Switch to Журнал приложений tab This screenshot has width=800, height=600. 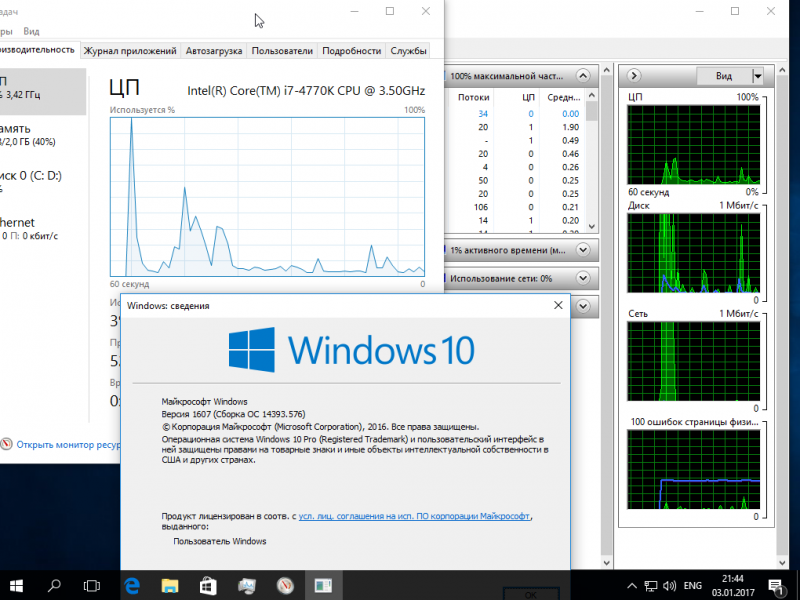coord(130,51)
